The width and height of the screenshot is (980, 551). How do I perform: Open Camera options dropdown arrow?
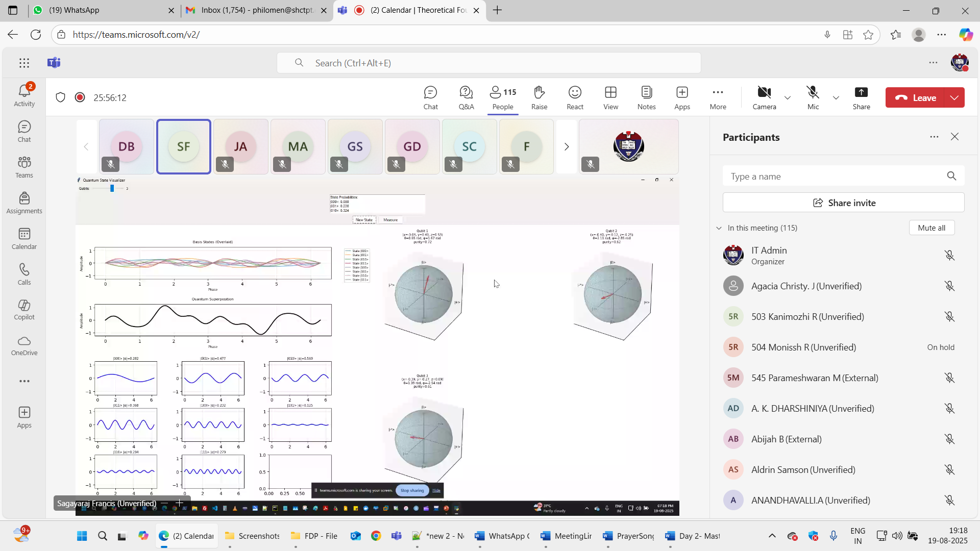click(787, 97)
